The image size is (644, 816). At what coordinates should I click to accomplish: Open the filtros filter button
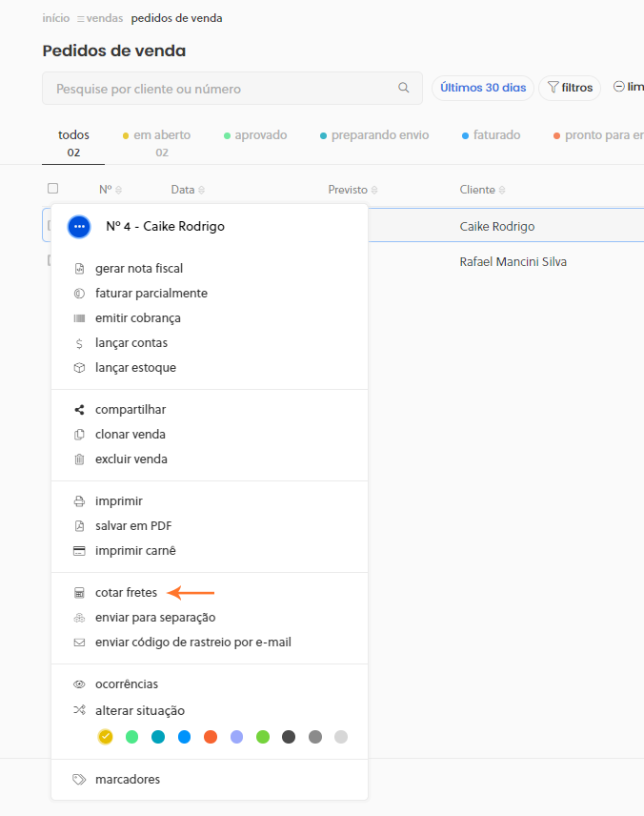(x=570, y=88)
